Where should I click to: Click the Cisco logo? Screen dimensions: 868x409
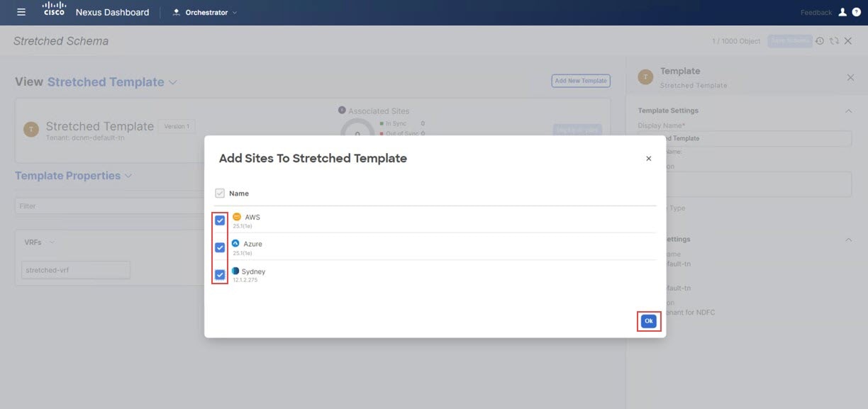click(54, 9)
